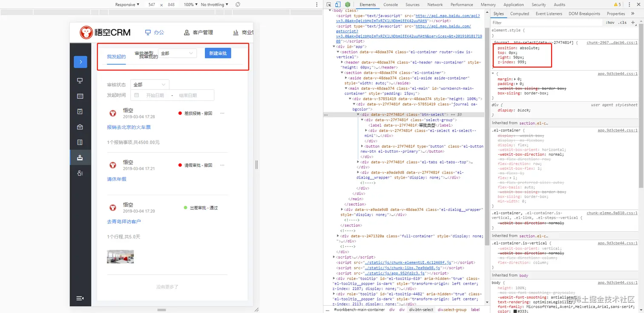The image size is (644, 313).
Task: Open the Event Listeners tab
Action: click(549, 14)
